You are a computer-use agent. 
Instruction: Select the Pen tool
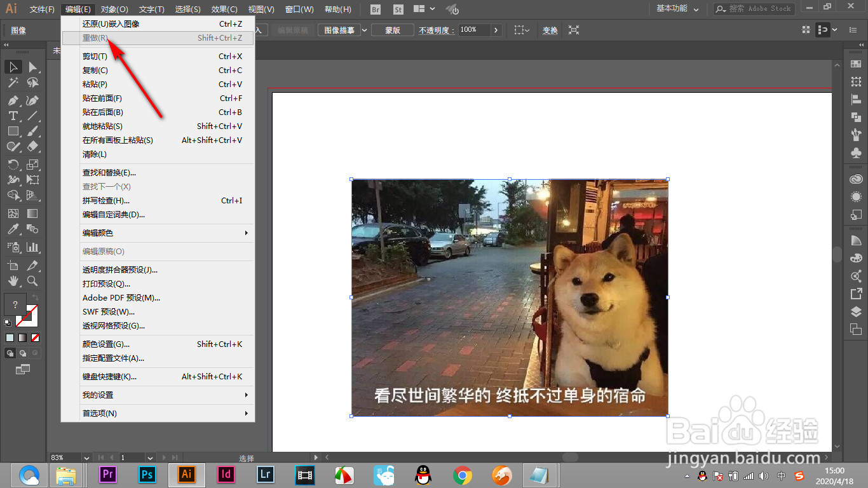[13, 100]
